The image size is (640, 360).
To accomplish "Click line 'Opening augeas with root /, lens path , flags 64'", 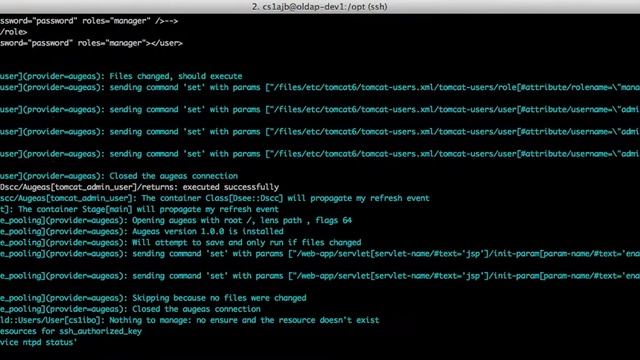I will click(x=242, y=220).
